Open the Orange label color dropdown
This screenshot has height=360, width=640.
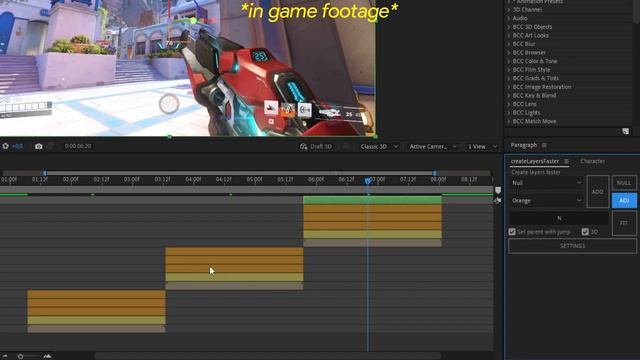point(546,200)
